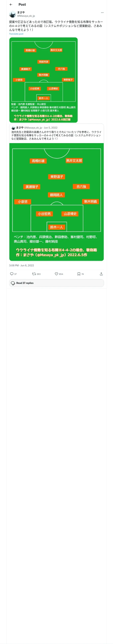Click the share upload icon

pos(101,274)
